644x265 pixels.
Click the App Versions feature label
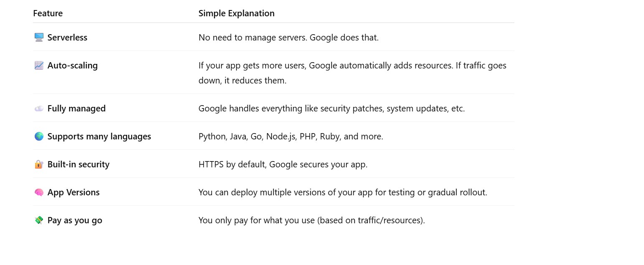pos(74,192)
